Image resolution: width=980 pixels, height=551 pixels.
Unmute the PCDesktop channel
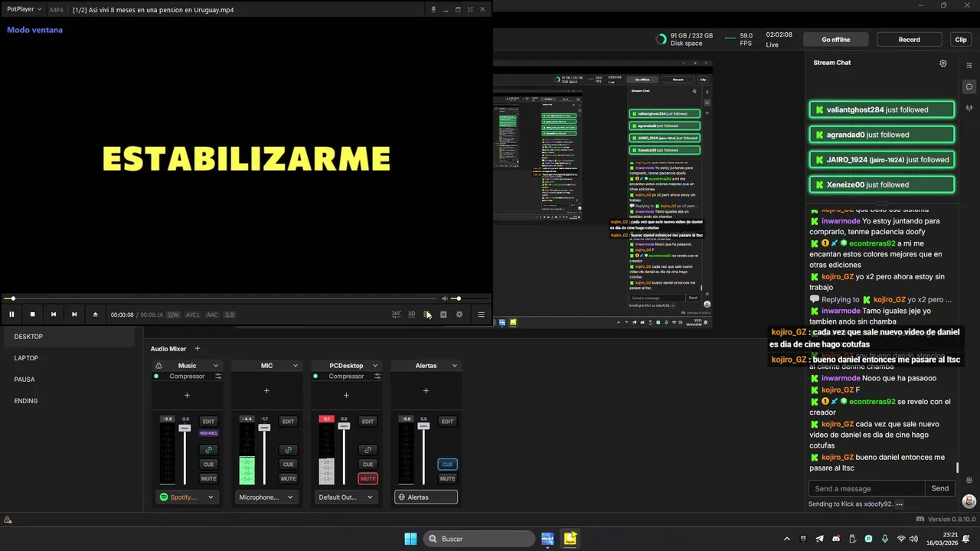point(367,479)
